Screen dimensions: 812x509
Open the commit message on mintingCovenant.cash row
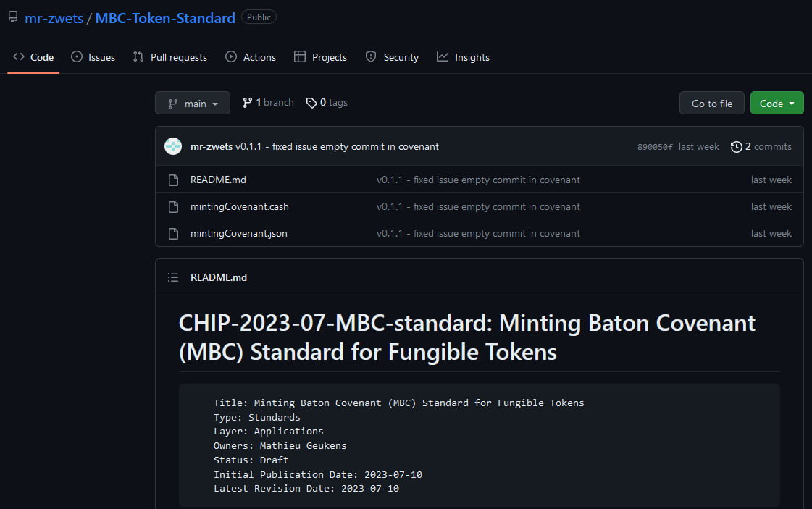[x=478, y=206]
